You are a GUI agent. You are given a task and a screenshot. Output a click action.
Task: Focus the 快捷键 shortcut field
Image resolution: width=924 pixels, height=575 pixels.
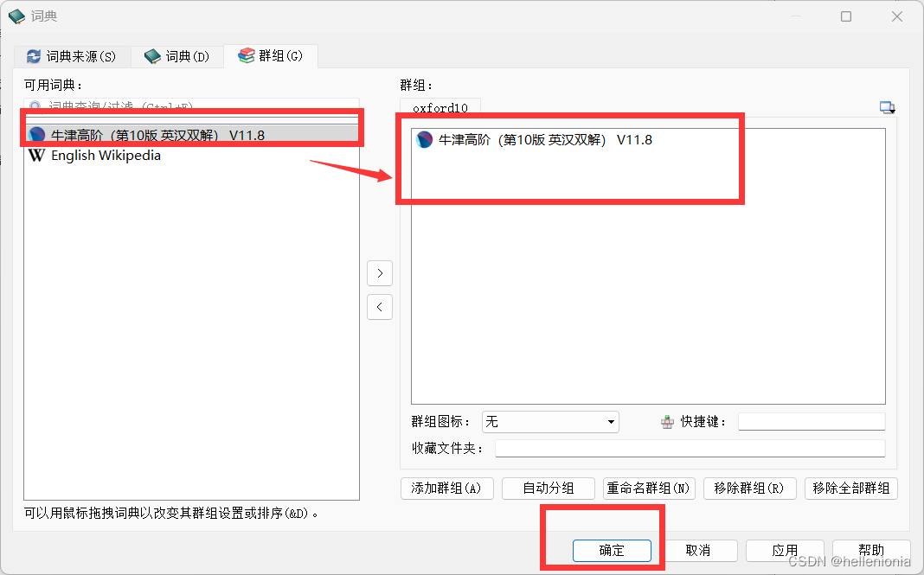tap(812, 421)
